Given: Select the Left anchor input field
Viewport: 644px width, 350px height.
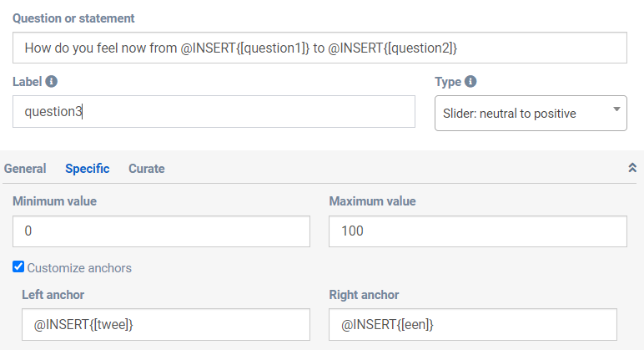Looking at the screenshot, I should (x=166, y=324).
